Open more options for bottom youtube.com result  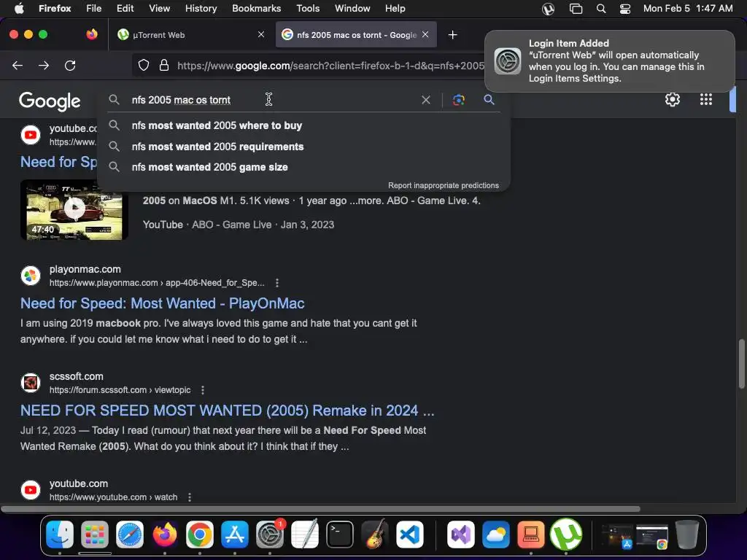(189, 497)
